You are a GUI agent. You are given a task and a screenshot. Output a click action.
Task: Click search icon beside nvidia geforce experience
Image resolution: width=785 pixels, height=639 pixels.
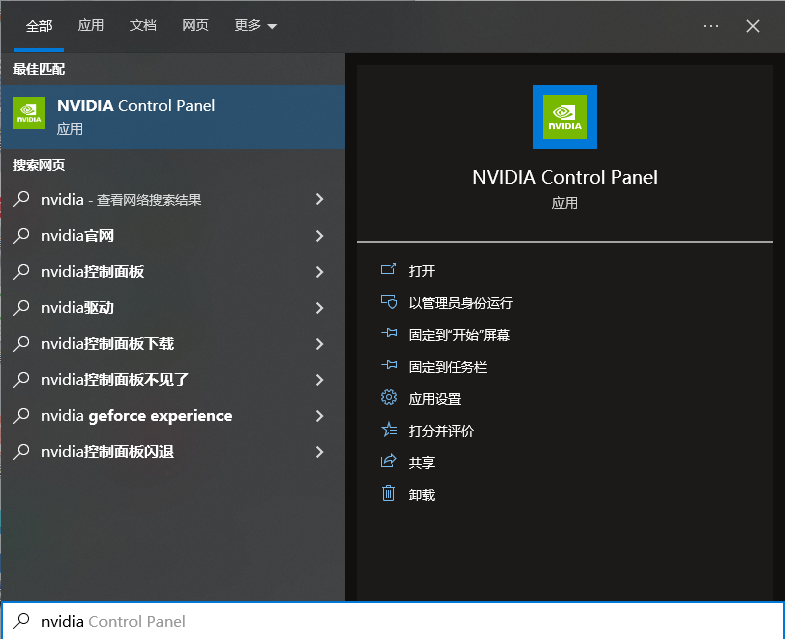[22, 416]
